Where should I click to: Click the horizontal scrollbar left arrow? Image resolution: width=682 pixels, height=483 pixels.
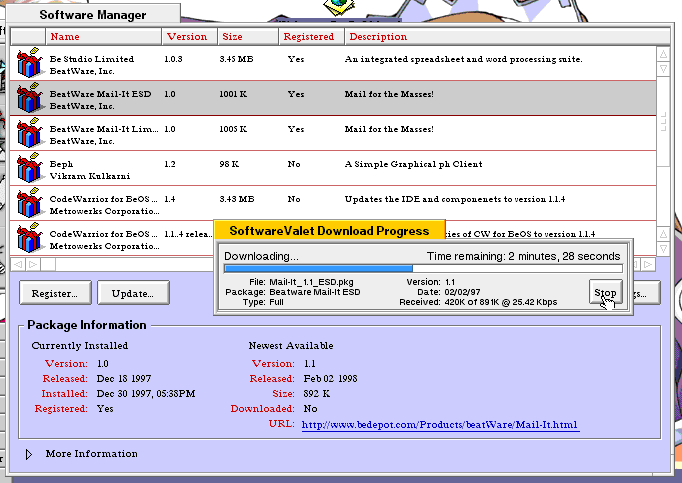tap(19, 265)
